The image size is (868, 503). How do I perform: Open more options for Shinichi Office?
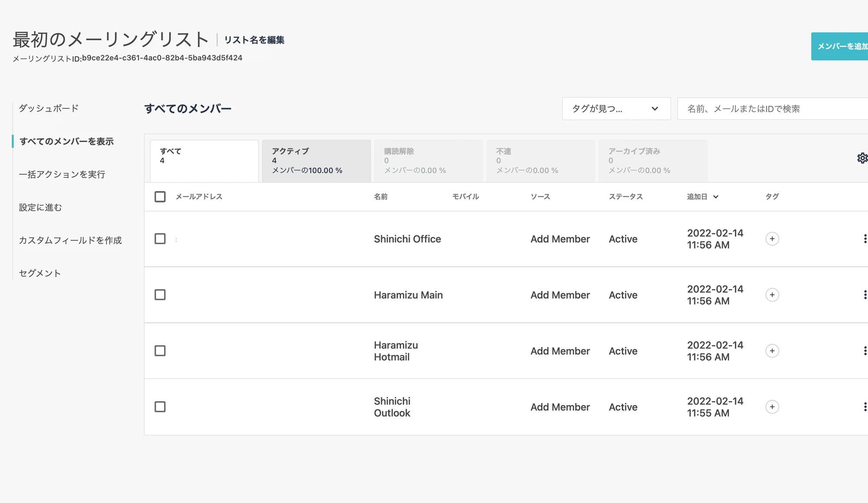pyautogui.click(x=865, y=239)
